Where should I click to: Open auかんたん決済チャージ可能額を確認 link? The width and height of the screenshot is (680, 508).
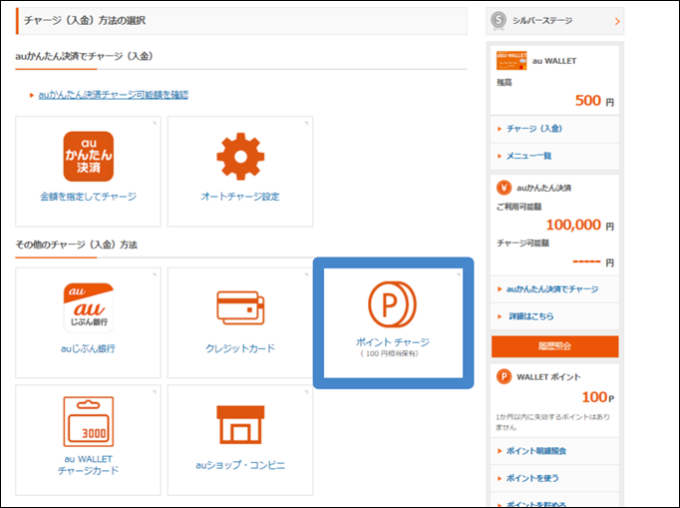pos(113,95)
